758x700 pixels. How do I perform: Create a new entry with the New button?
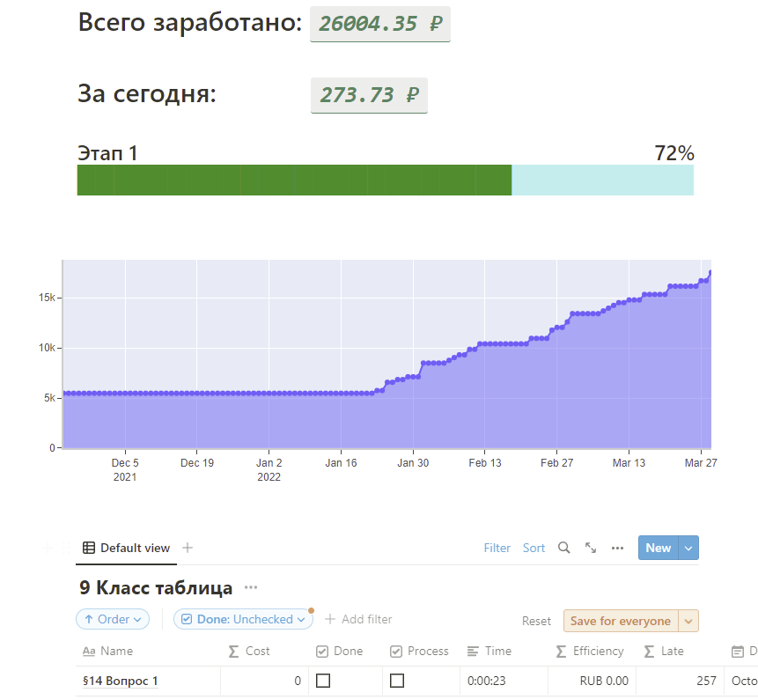pyautogui.click(x=659, y=548)
